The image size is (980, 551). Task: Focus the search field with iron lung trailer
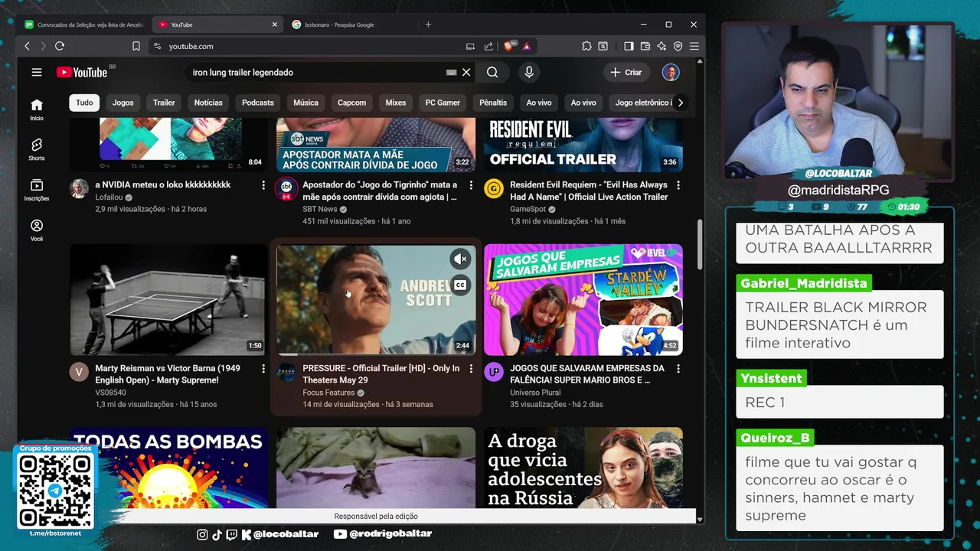click(314, 72)
